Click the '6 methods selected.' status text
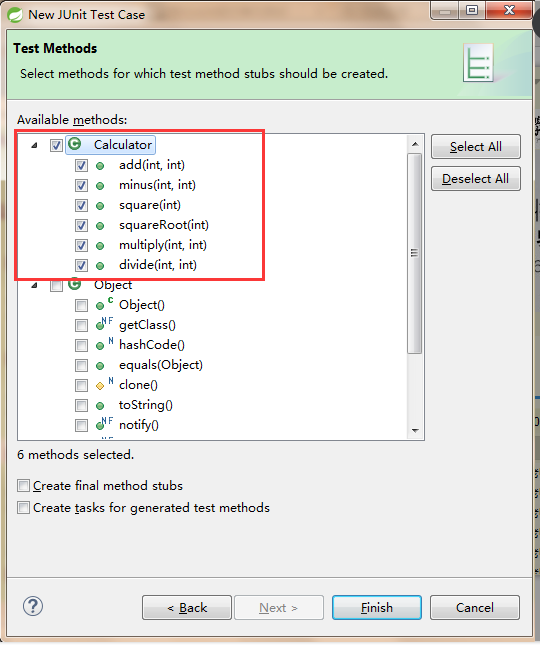 [76, 455]
